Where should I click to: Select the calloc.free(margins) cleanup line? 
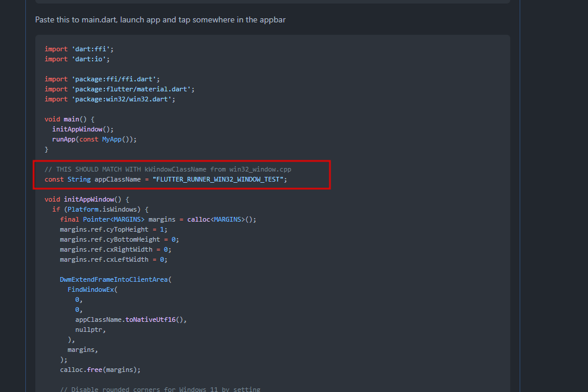coord(100,369)
